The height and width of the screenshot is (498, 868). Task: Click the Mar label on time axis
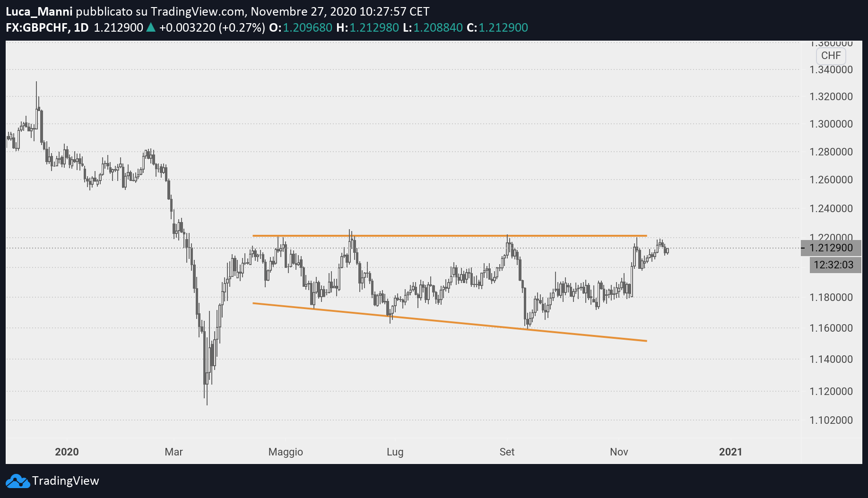pos(174,452)
